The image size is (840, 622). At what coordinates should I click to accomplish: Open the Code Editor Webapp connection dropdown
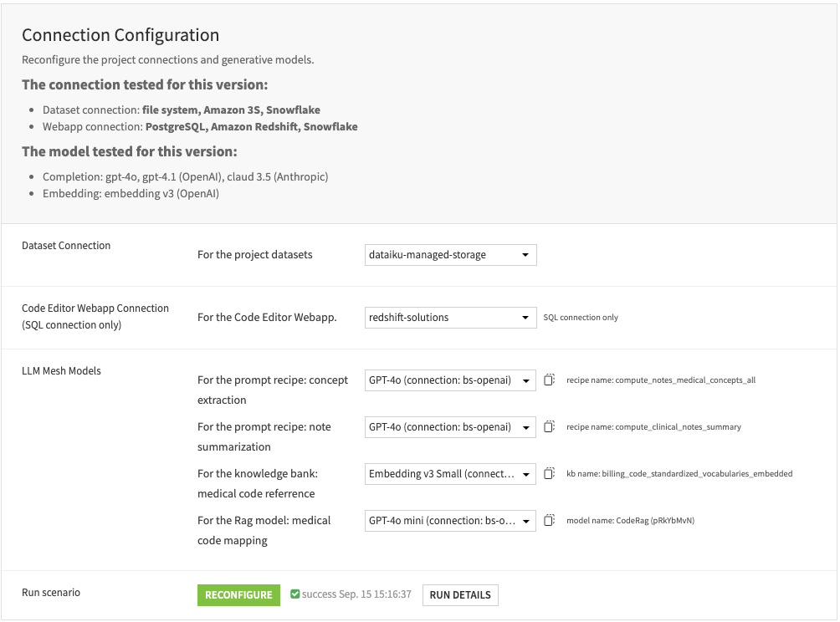[449, 317]
